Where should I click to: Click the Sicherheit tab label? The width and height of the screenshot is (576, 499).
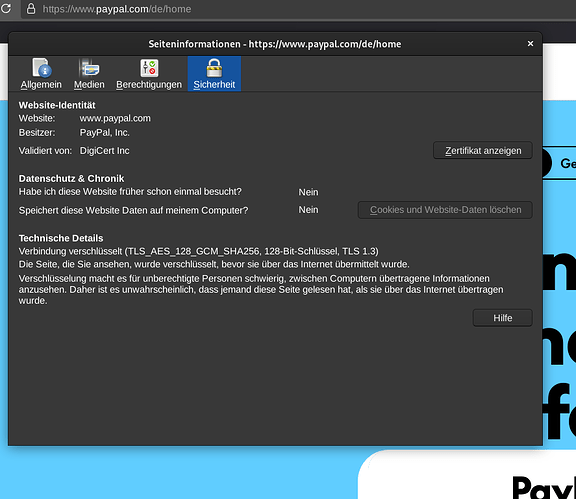coord(214,85)
